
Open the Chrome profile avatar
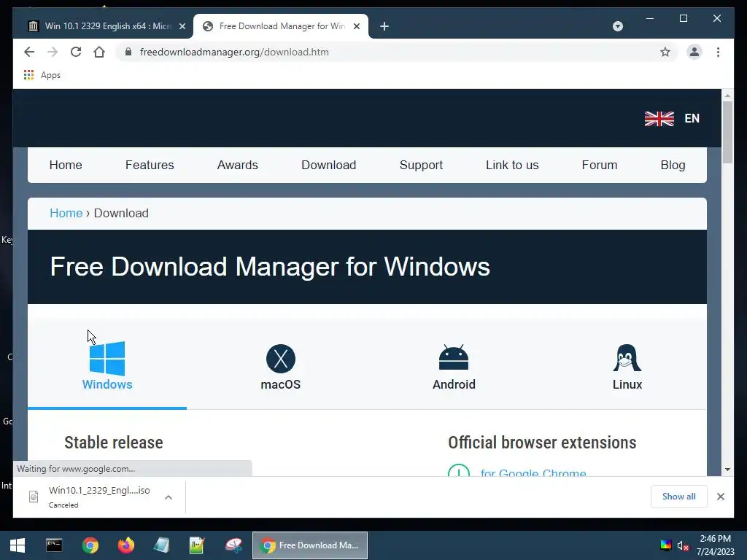point(694,52)
